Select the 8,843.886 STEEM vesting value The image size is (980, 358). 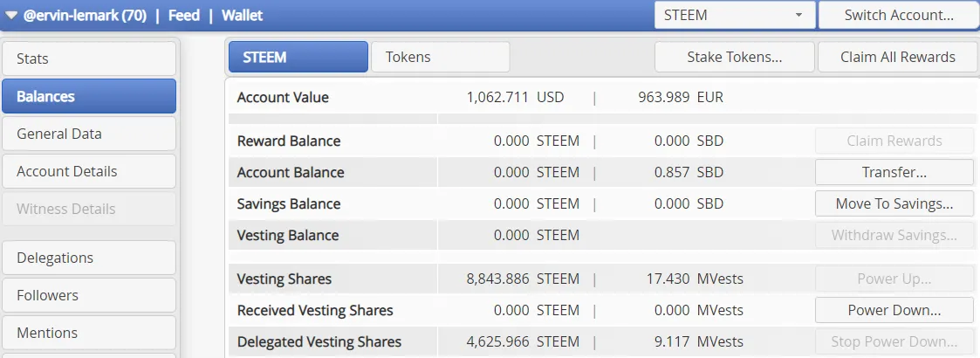click(523, 279)
